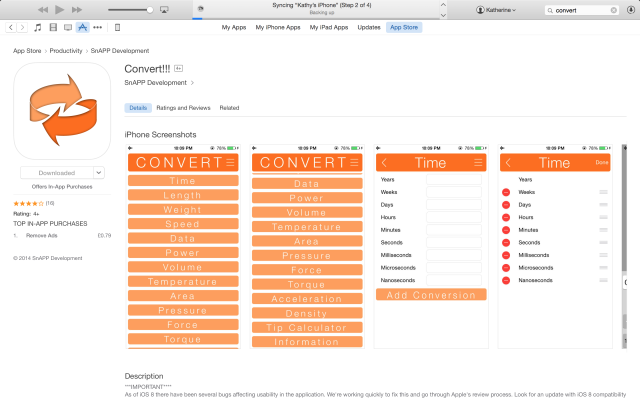This screenshot has width=640, height=400.
Task: Click the Rating: 4+ text
Action: click(x=26, y=213)
